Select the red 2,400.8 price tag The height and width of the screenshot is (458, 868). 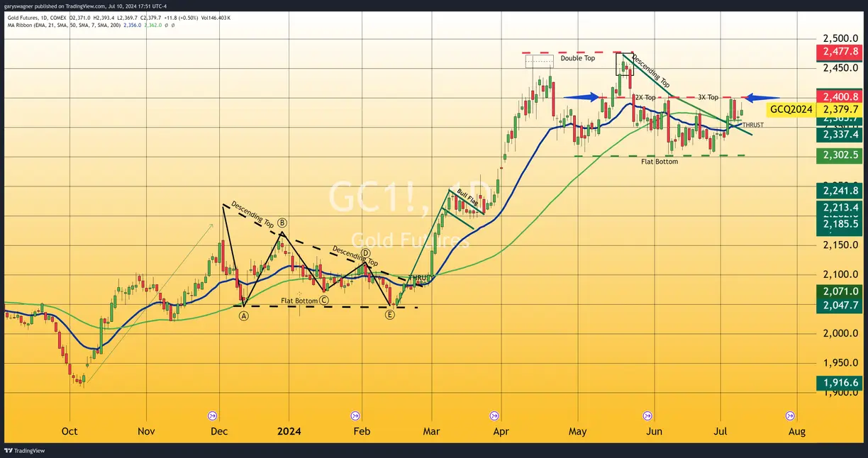click(841, 96)
